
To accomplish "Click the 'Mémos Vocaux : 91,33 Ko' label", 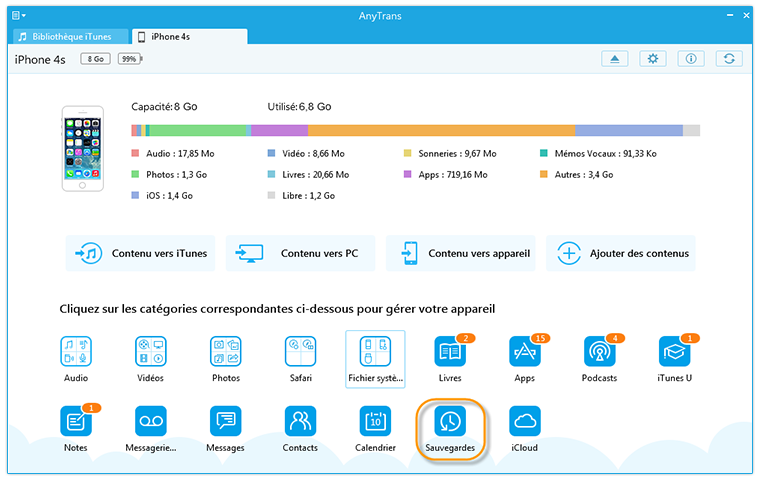I will click(x=606, y=153).
